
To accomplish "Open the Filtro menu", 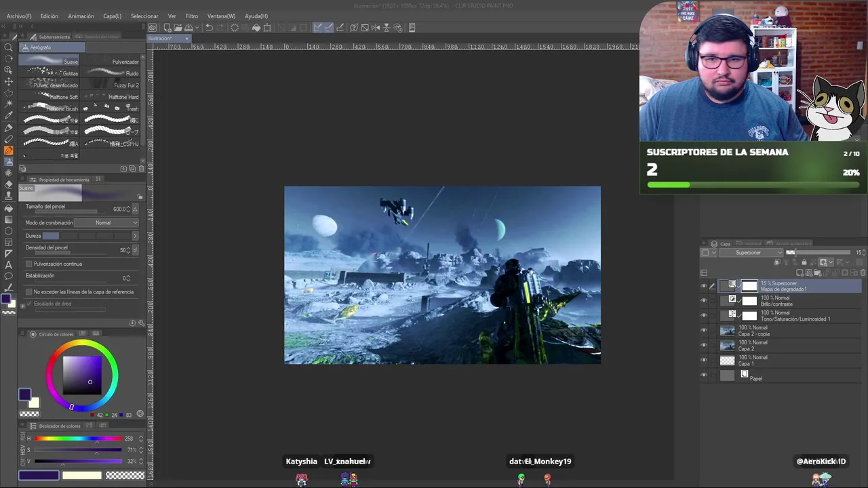I will coord(192,16).
